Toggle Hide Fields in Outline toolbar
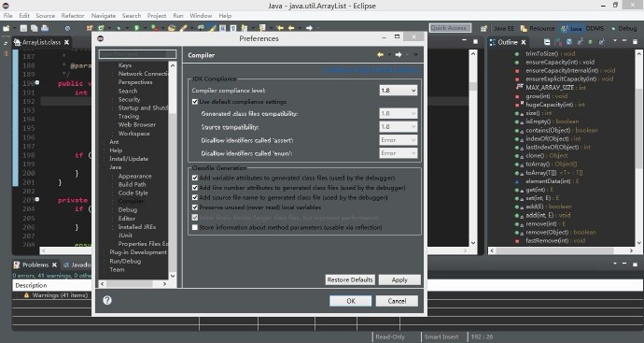The image size is (644, 343). [568, 42]
